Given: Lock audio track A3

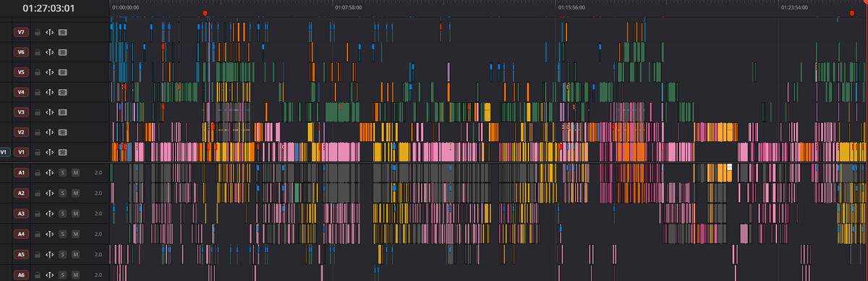Looking at the screenshot, I should click(x=37, y=214).
